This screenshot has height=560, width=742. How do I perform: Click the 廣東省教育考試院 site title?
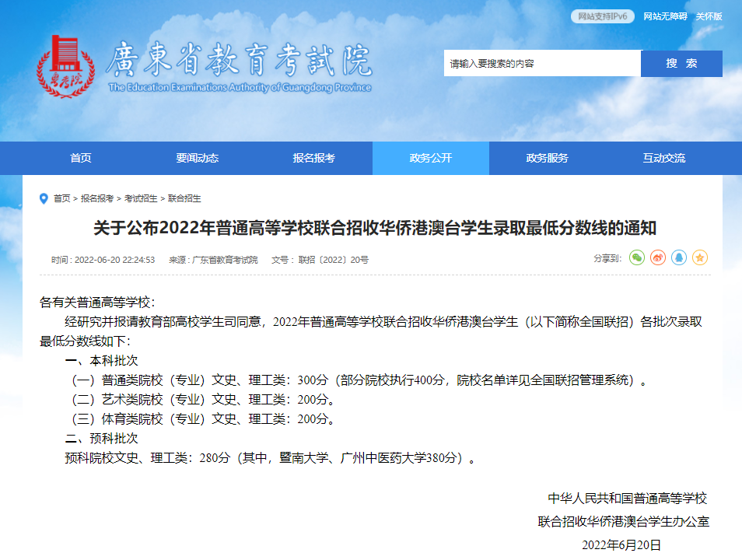click(x=239, y=60)
